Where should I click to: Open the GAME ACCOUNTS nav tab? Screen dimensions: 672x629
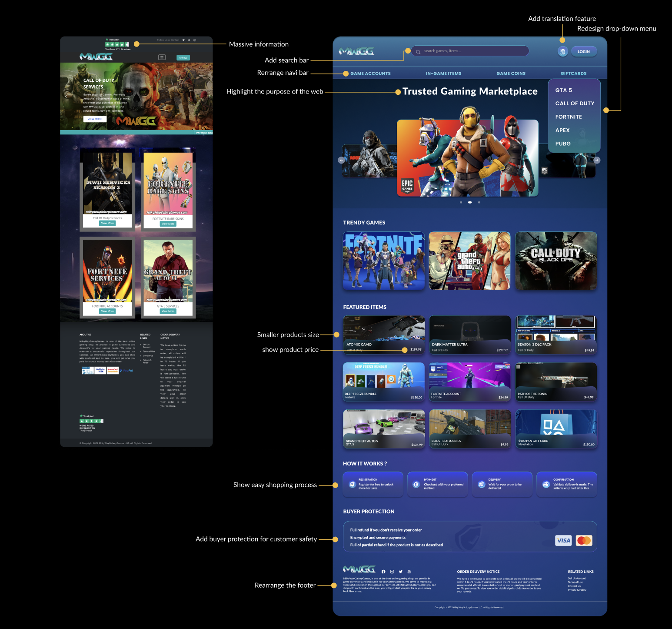[370, 74]
